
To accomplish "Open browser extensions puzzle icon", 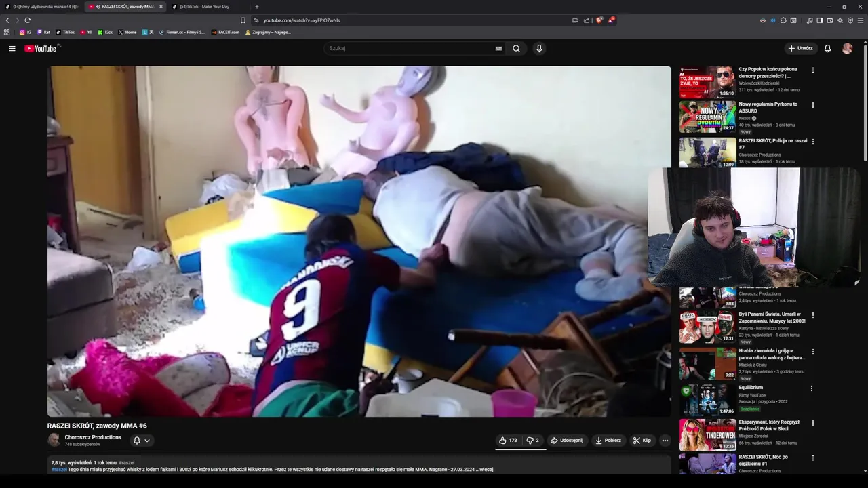I will click(x=783, y=20).
